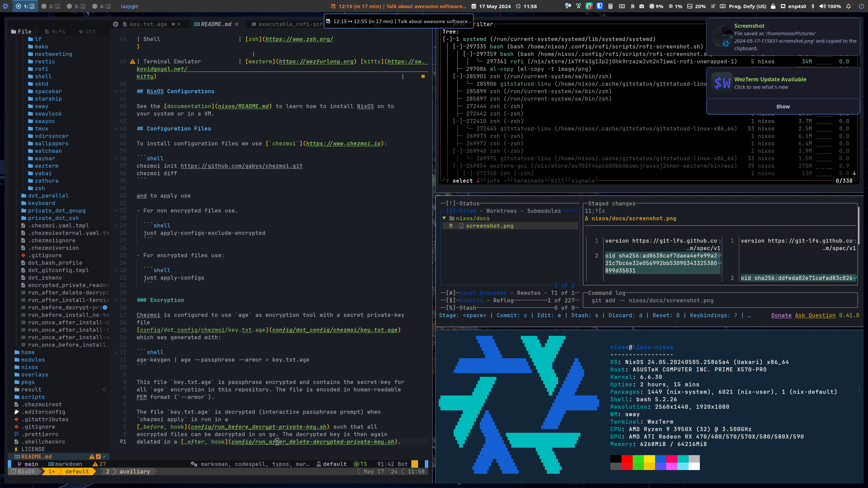Switch to workspace 3
Image resolution: width=868 pixels, height=488 pixels.
pos(76,6)
